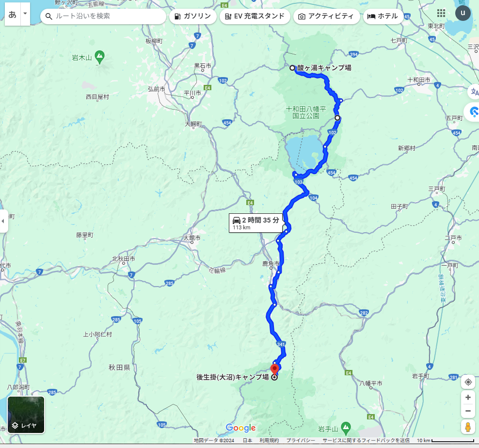Select the EV 充電スタンド filter chip
Image resolution: width=479 pixels, height=448 pixels.
(x=255, y=16)
